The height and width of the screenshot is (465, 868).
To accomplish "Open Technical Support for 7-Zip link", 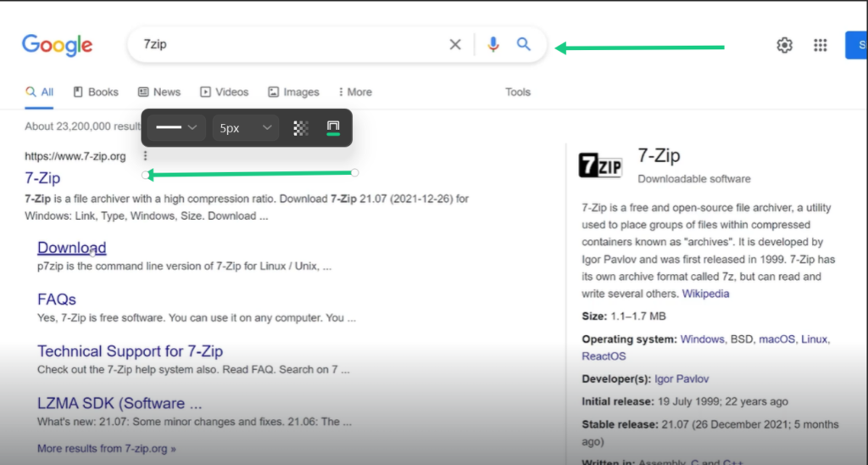I will click(130, 351).
